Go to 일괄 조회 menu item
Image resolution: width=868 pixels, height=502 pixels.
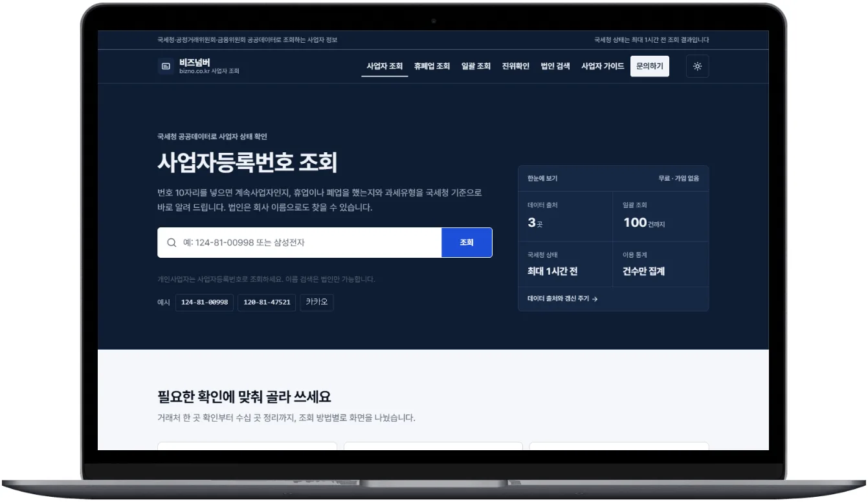pyautogui.click(x=476, y=66)
